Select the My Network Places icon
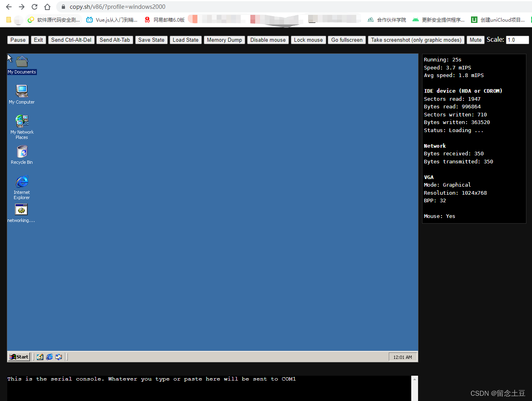 click(x=22, y=127)
